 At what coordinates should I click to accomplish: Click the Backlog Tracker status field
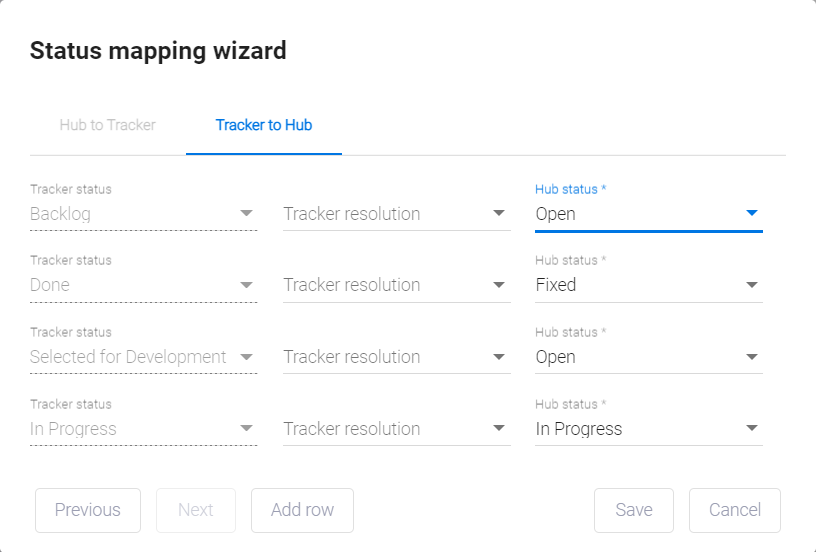(130, 214)
